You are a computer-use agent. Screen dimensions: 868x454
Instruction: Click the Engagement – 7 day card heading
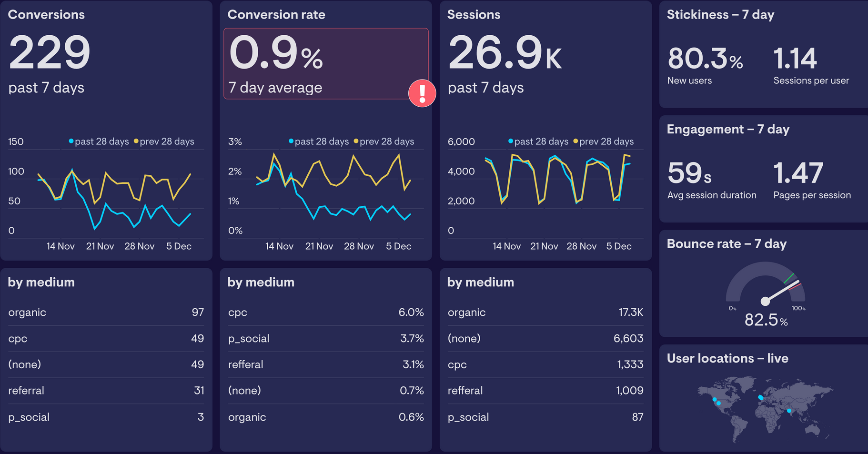click(728, 129)
